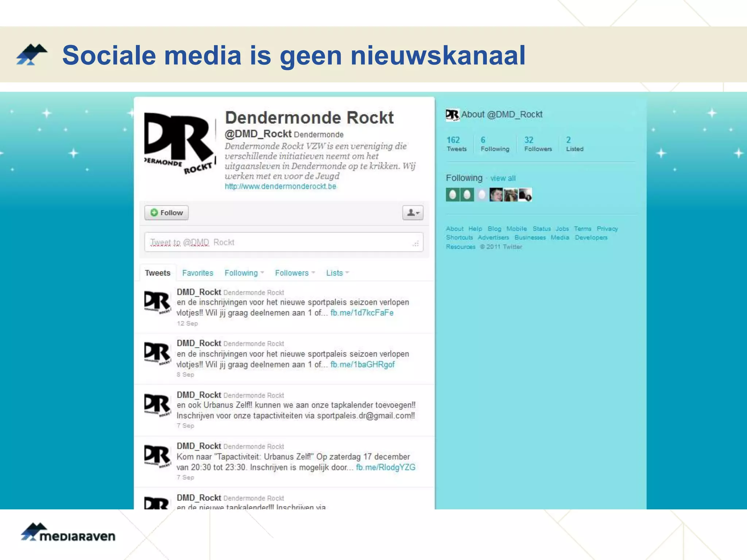Click the large Dendermonde Rockt profile logo
747x560 pixels.
tap(180, 144)
